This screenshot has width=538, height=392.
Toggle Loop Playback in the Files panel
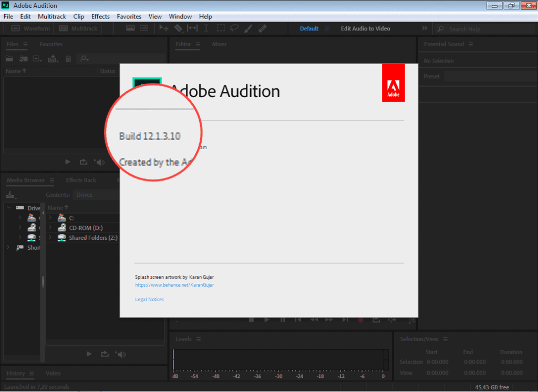[x=84, y=162]
